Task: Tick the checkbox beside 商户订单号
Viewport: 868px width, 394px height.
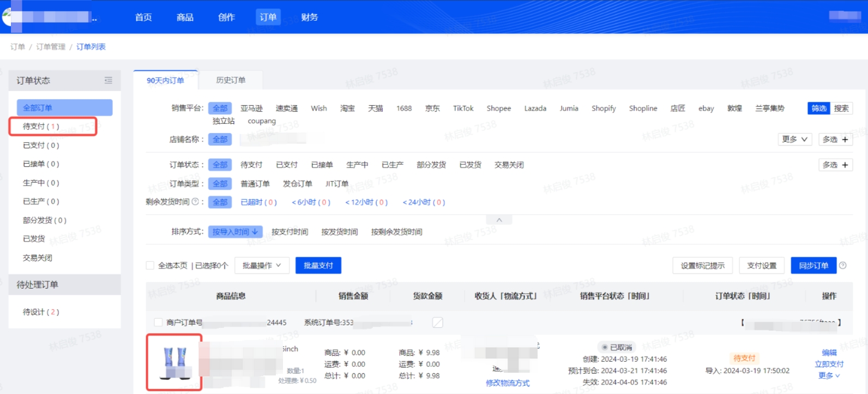Action: [x=158, y=323]
